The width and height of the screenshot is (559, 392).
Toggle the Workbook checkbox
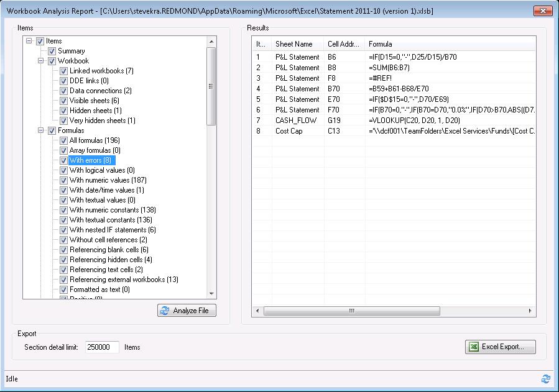(52, 62)
